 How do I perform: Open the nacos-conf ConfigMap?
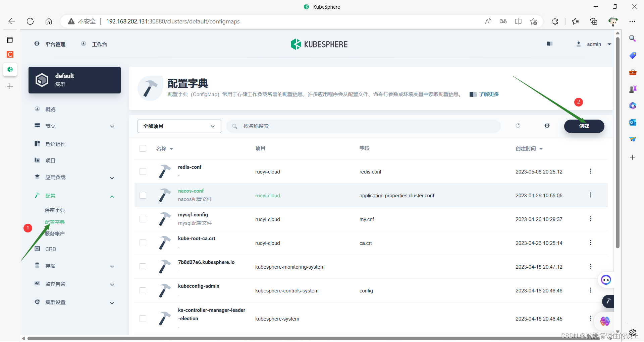coord(191,191)
